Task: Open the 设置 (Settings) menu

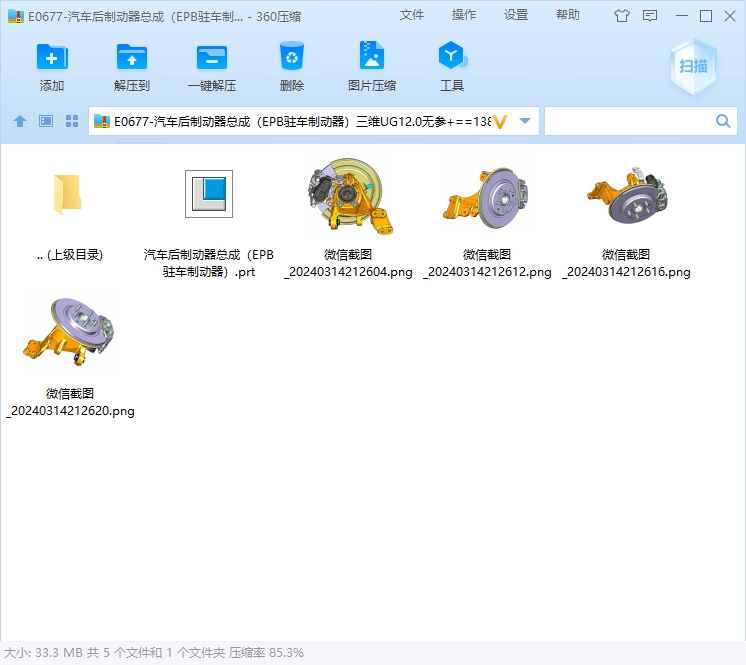Action: 516,15
